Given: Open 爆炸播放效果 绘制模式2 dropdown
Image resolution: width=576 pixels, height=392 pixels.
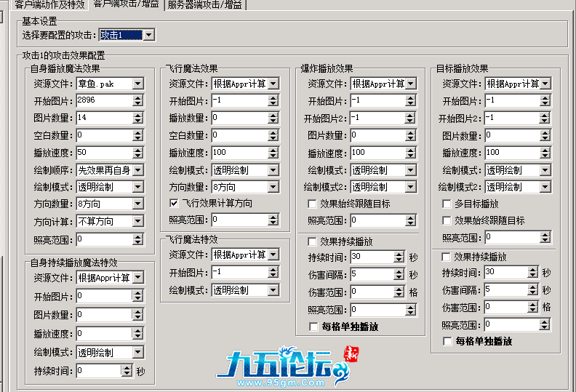Looking at the screenshot, I should pyautogui.click(x=411, y=187).
